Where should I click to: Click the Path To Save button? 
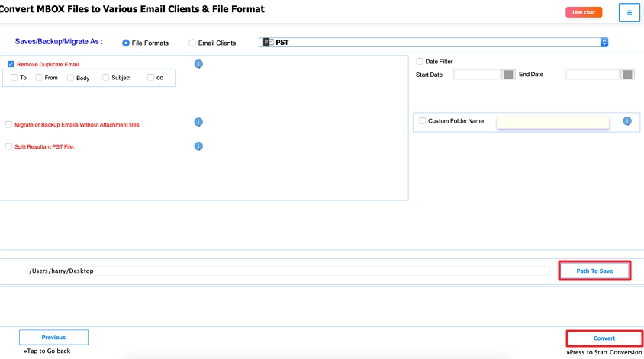[594, 271]
